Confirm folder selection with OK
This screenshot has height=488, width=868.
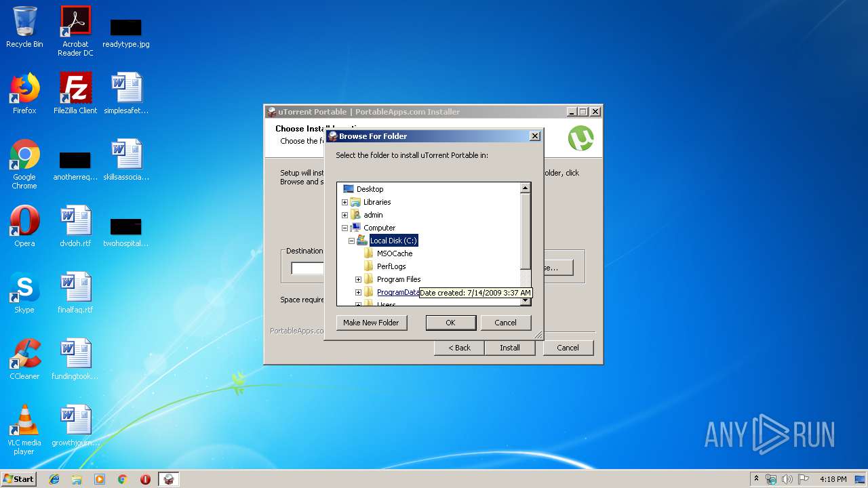pyautogui.click(x=450, y=323)
